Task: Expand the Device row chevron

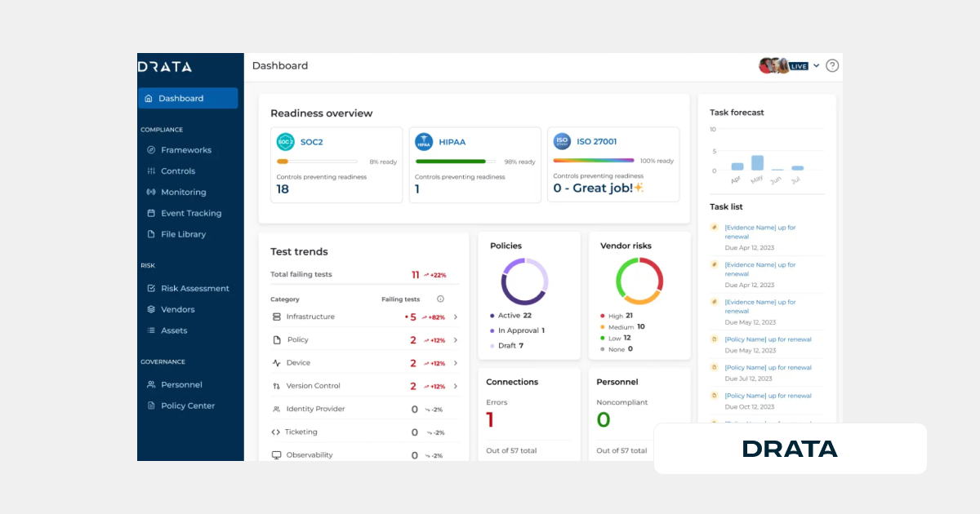Action: pos(456,363)
